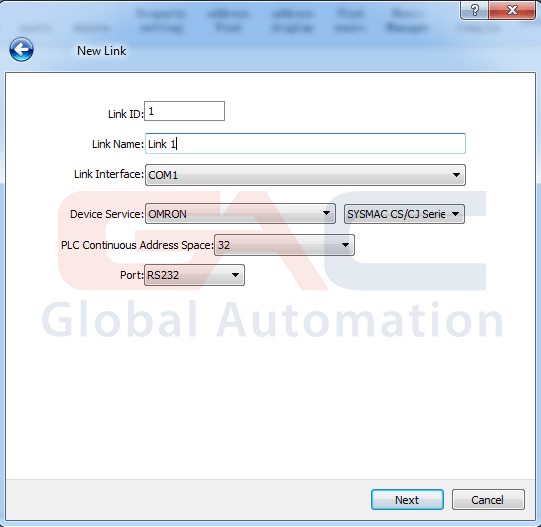Open the SYSMAC CS/CJ Series dropdown

point(404,214)
